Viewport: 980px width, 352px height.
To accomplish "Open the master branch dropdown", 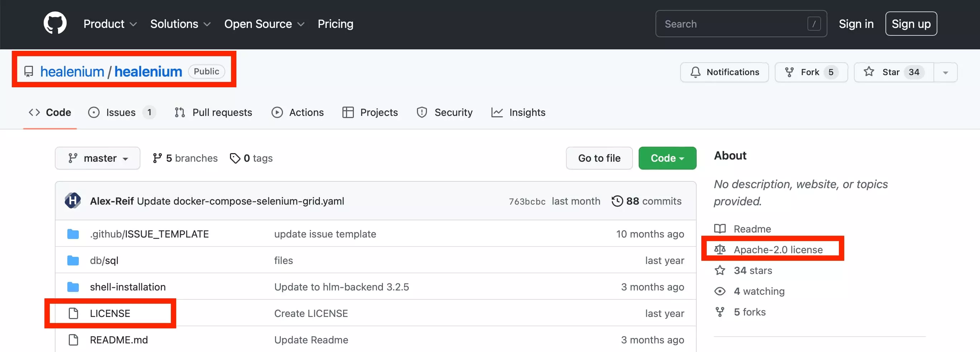I will [97, 158].
